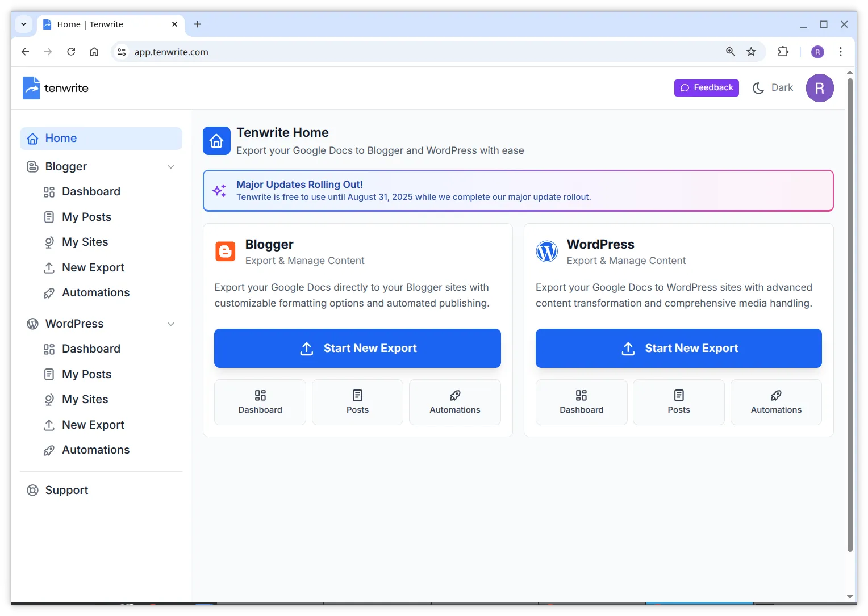Collapse the Blogger section in sidebar
868x616 pixels.
click(171, 166)
